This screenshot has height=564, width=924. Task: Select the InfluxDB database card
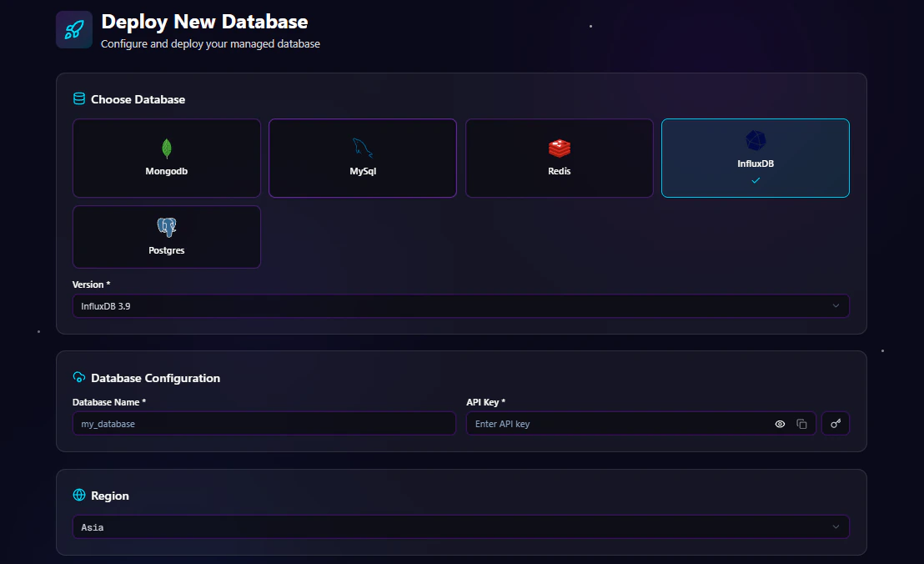click(756, 158)
